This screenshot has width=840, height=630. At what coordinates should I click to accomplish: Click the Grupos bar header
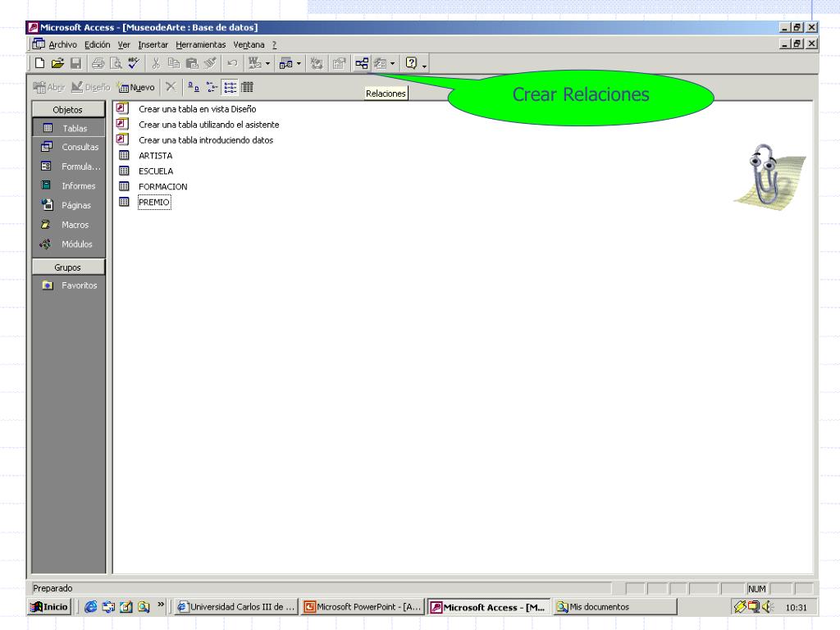(x=68, y=267)
